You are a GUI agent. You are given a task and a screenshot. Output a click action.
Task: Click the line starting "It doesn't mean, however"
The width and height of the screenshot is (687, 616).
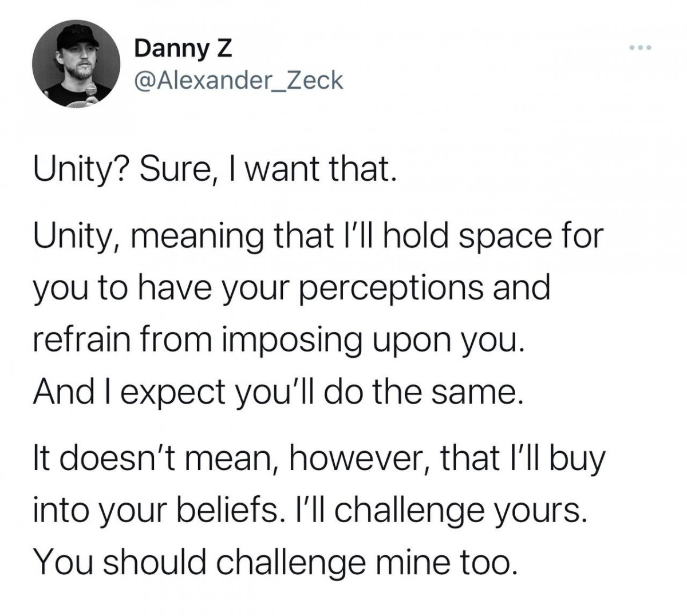[318, 459]
